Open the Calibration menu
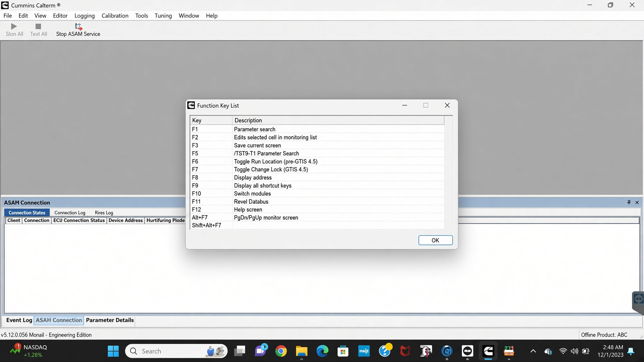 pyautogui.click(x=115, y=16)
